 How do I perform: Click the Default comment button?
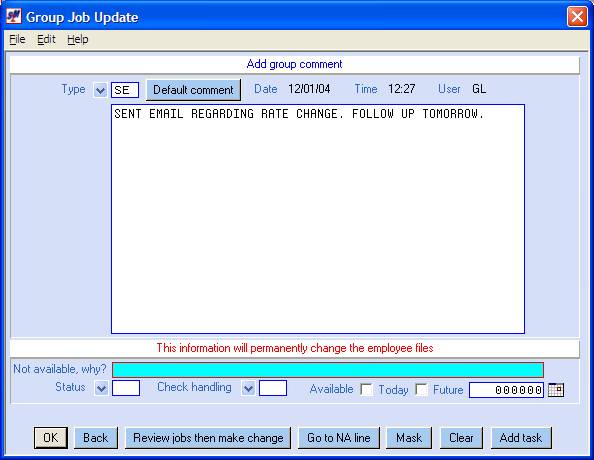(x=193, y=90)
